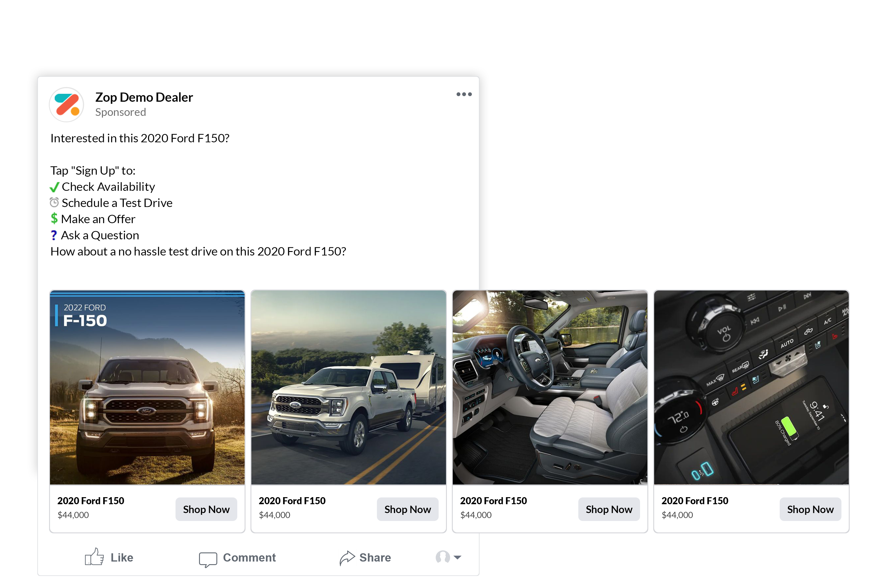The width and height of the screenshot is (882, 588).
Task: Open the truck towing a trailer image
Action: pyautogui.click(x=349, y=387)
